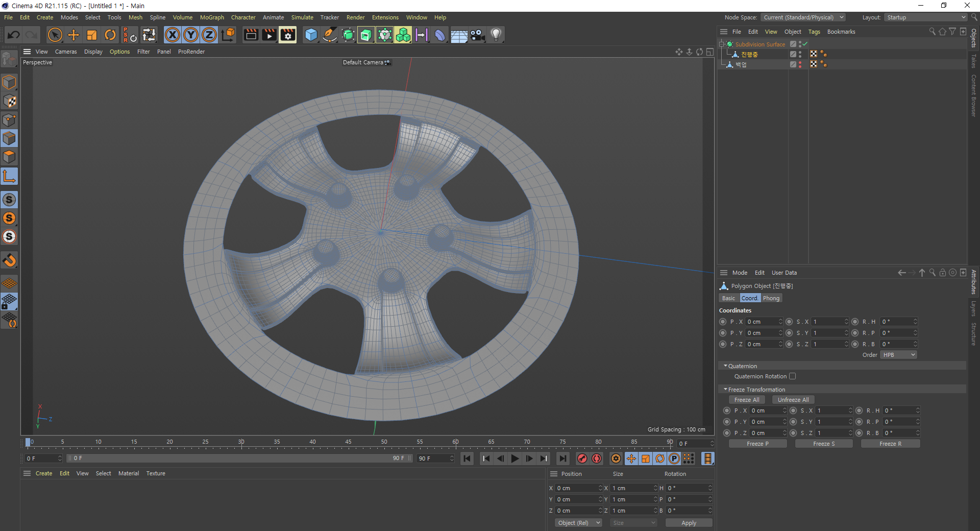Viewport: 980px width, 531px height.
Task: Toggle Subdivision Surface enable checkmark
Action: (x=805, y=44)
